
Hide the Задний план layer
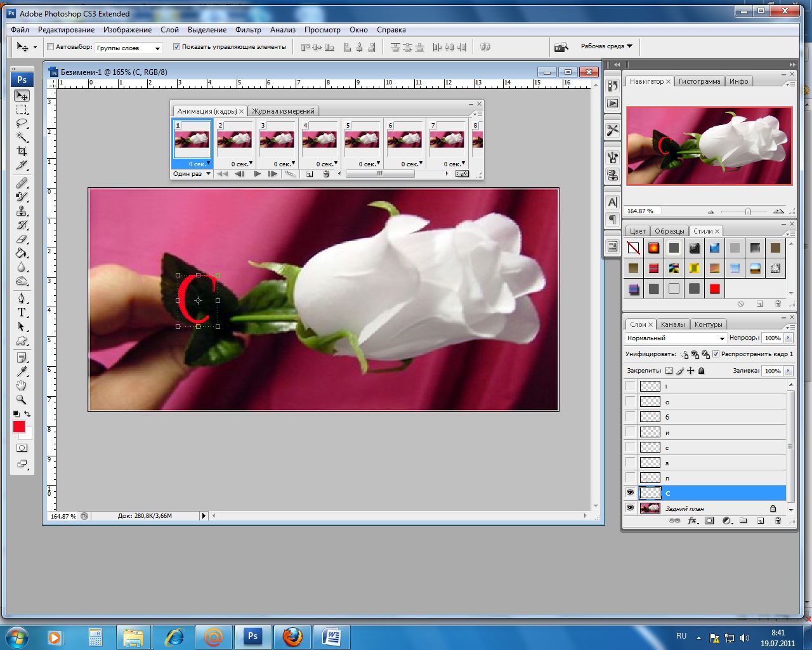tap(630, 508)
